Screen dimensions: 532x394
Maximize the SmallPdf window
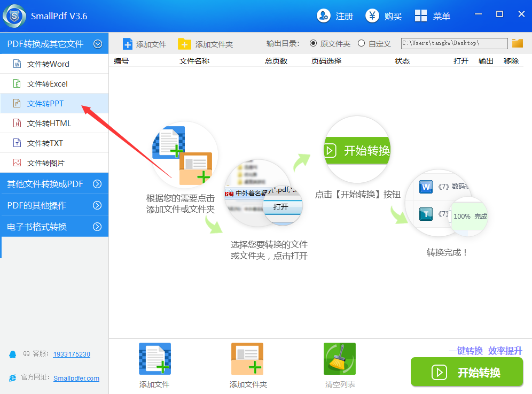pyautogui.click(x=499, y=14)
